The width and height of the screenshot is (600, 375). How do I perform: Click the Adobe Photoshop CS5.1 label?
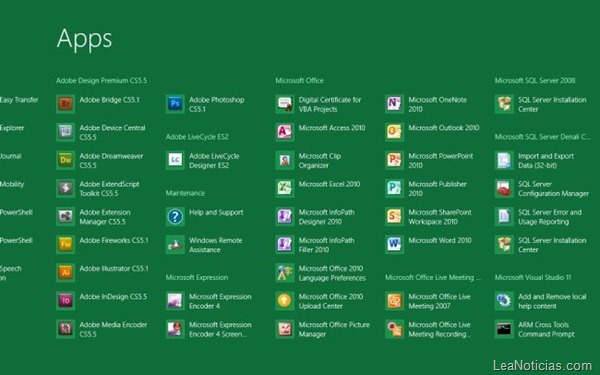point(217,104)
